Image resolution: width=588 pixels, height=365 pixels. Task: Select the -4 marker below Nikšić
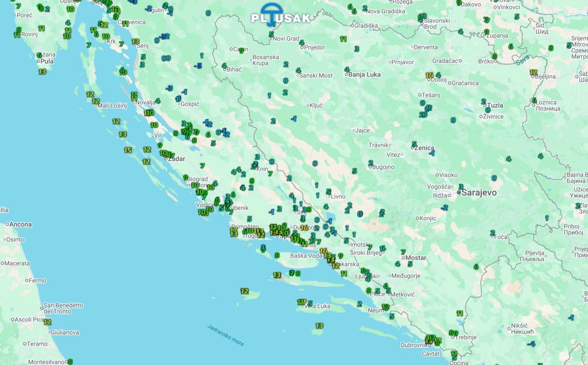tap(531, 344)
